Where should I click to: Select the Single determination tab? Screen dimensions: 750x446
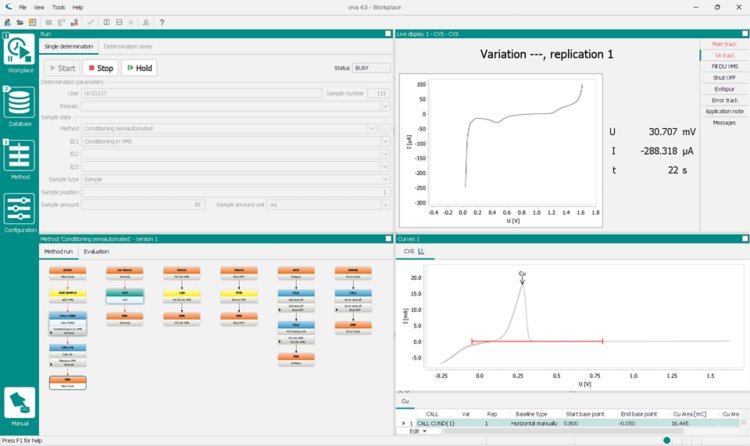(x=68, y=46)
